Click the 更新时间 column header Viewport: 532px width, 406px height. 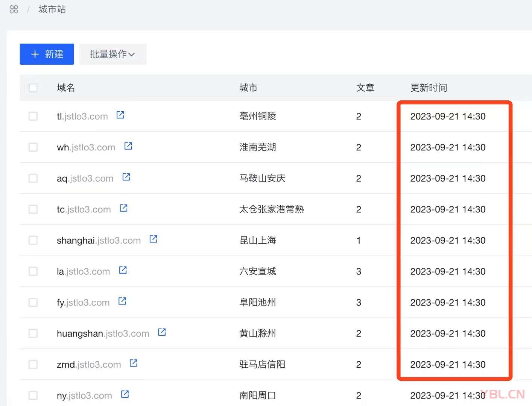[429, 88]
